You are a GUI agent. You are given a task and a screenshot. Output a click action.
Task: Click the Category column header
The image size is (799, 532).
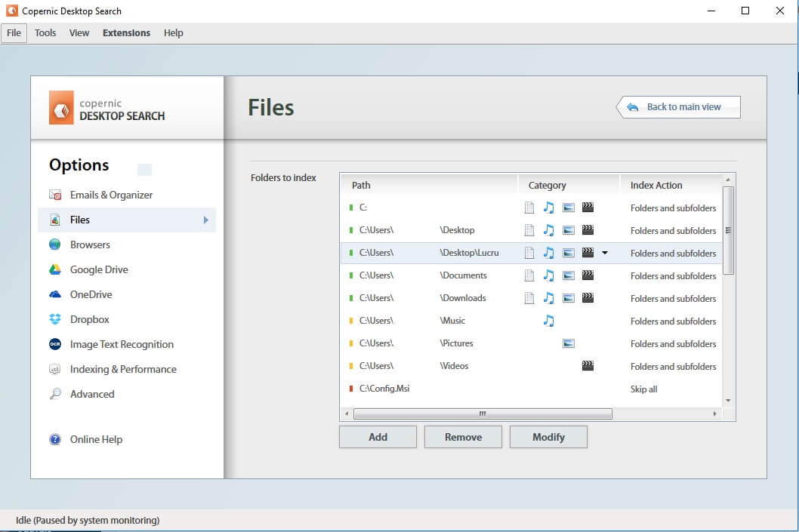tap(569, 186)
